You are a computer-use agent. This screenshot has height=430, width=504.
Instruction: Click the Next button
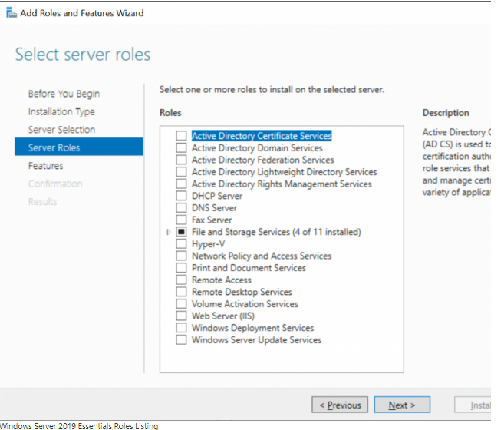pyautogui.click(x=402, y=405)
